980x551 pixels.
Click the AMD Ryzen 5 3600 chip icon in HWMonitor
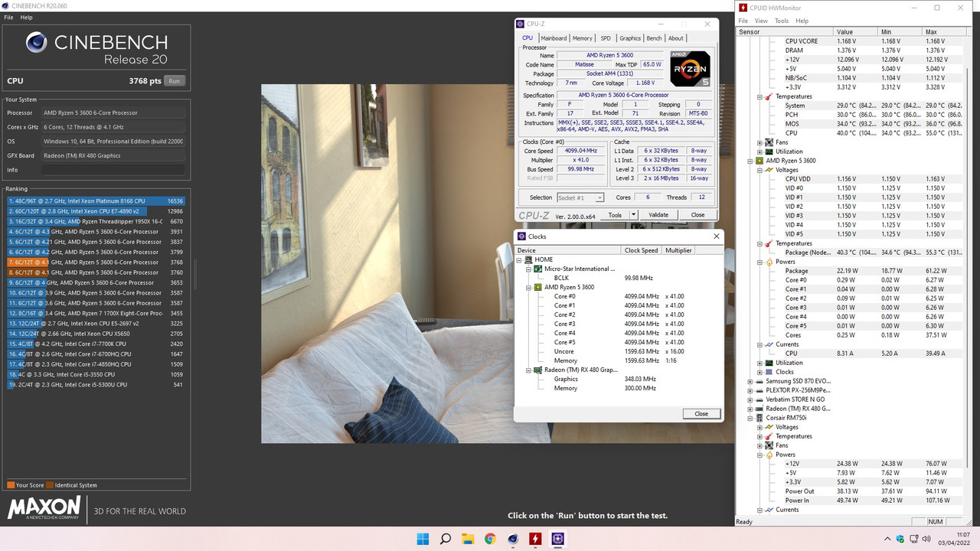coord(759,161)
